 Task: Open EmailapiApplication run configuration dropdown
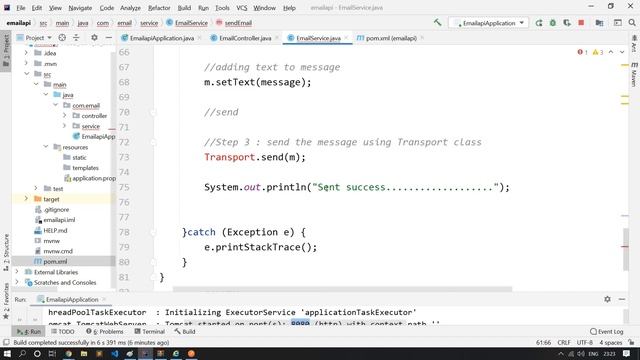489,23
